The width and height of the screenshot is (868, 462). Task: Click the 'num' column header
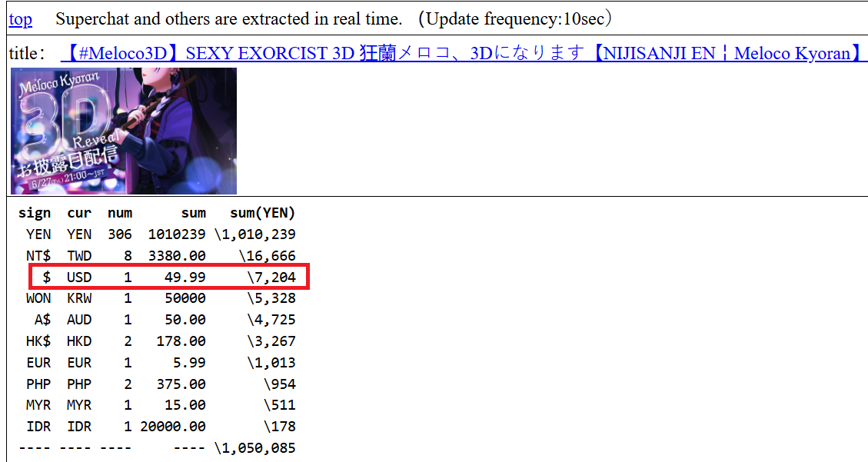click(120, 213)
